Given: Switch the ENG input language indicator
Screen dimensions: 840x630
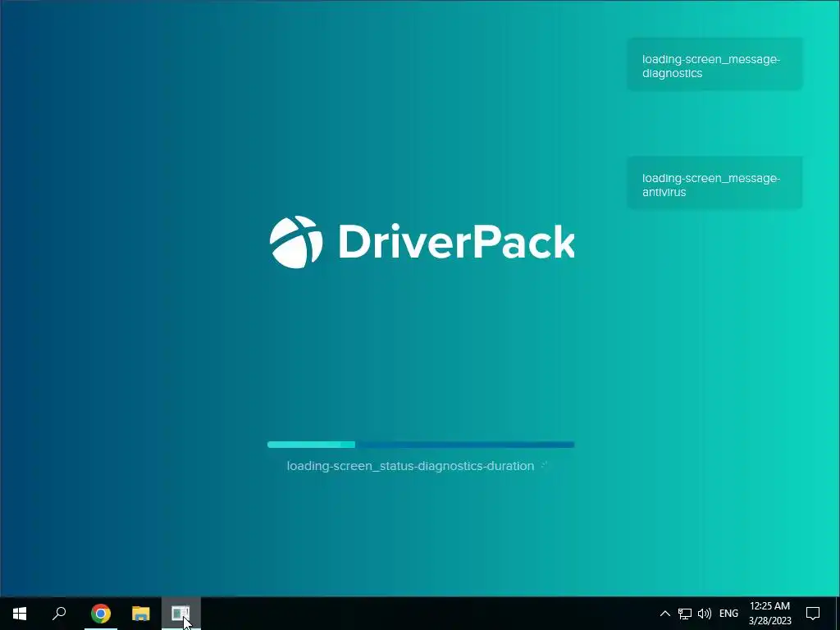Looking at the screenshot, I should coord(728,614).
